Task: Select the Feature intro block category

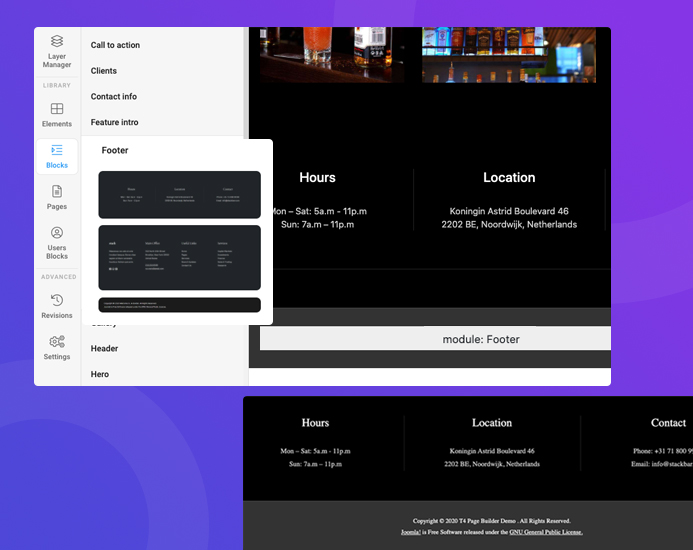Action: point(114,122)
